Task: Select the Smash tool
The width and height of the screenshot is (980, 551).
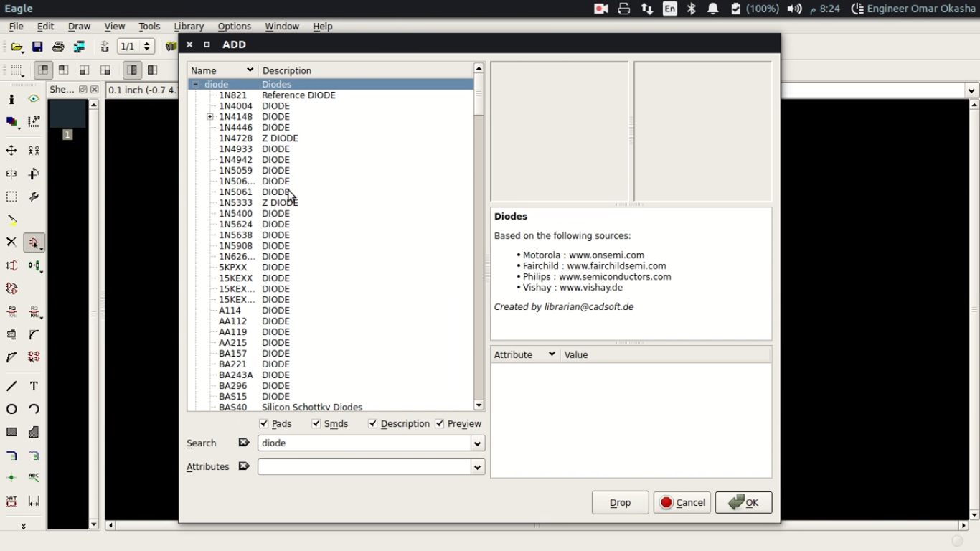Action: 11,334
